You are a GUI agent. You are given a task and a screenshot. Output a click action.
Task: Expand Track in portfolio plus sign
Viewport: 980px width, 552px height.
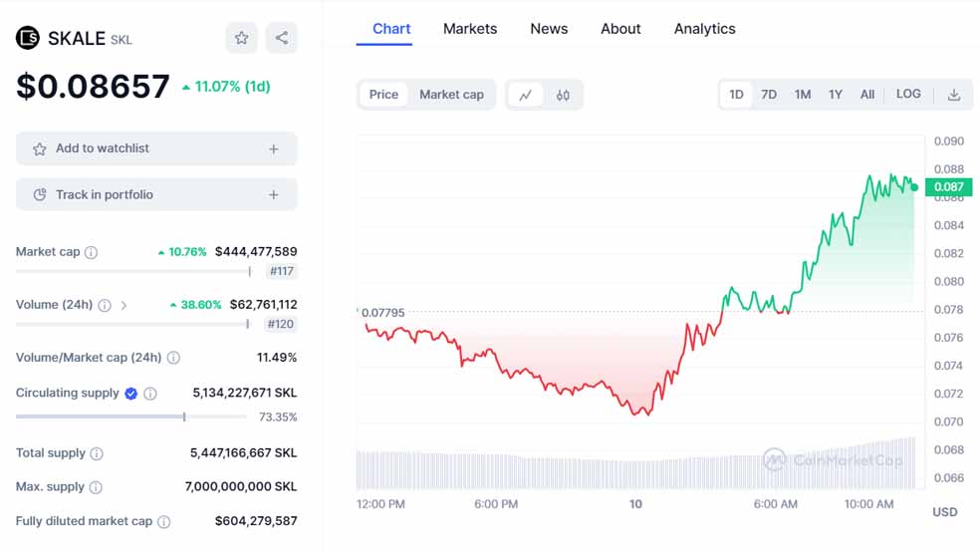point(273,195)
